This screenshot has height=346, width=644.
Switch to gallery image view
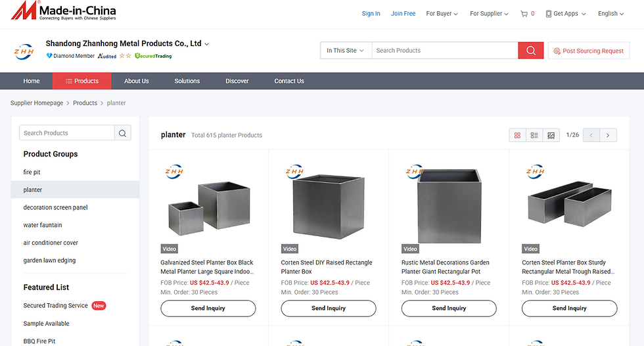[x=551, y=136]
